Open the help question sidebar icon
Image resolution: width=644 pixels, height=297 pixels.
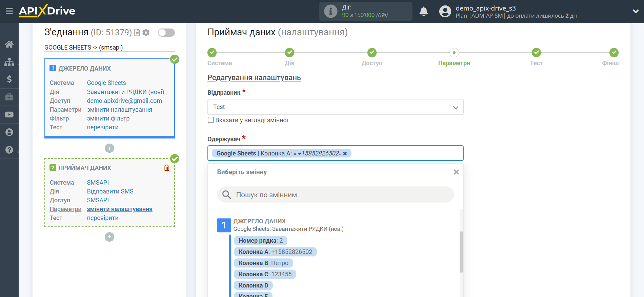point(9,150)
